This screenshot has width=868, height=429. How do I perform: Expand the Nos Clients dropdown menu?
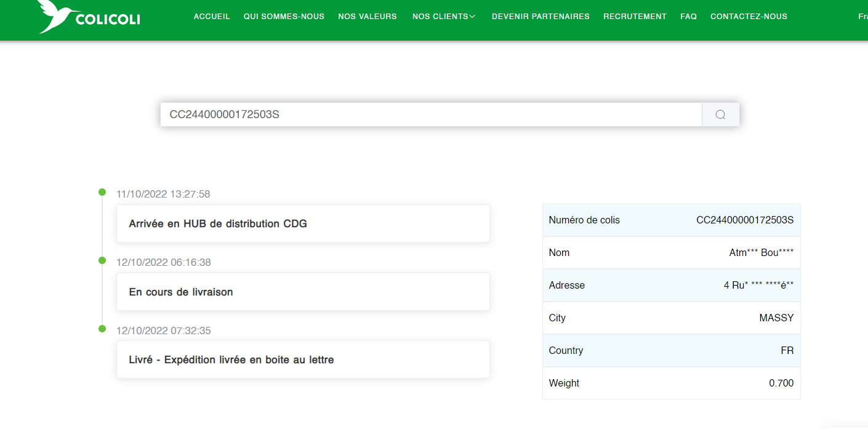pyautogui.click(x=444, y=17)
